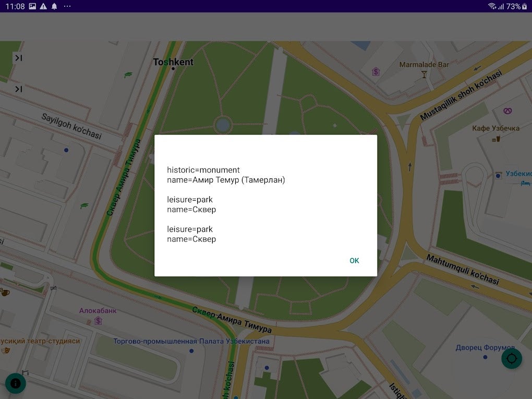Open the three-dots notification overflow
Image resolution: width=532 pixels, height=399 pixels.
(x=67, y=6)
